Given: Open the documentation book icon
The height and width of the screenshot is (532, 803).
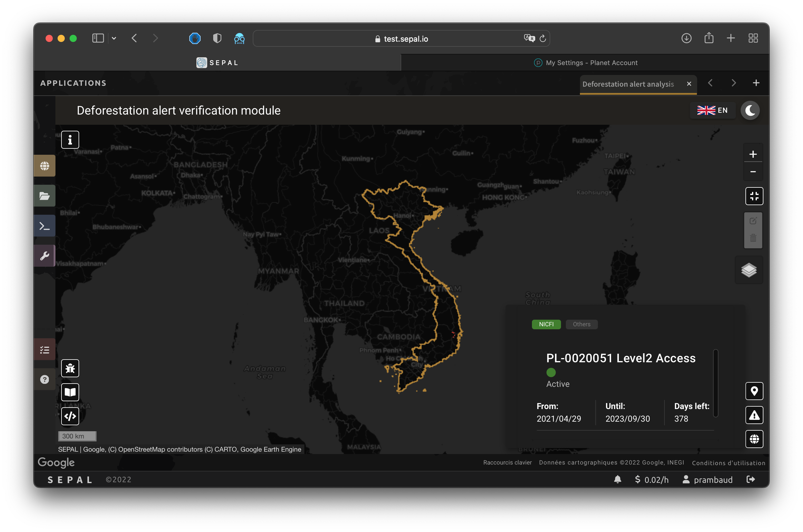Looking at the screenshot, I should tap(70, 392).
